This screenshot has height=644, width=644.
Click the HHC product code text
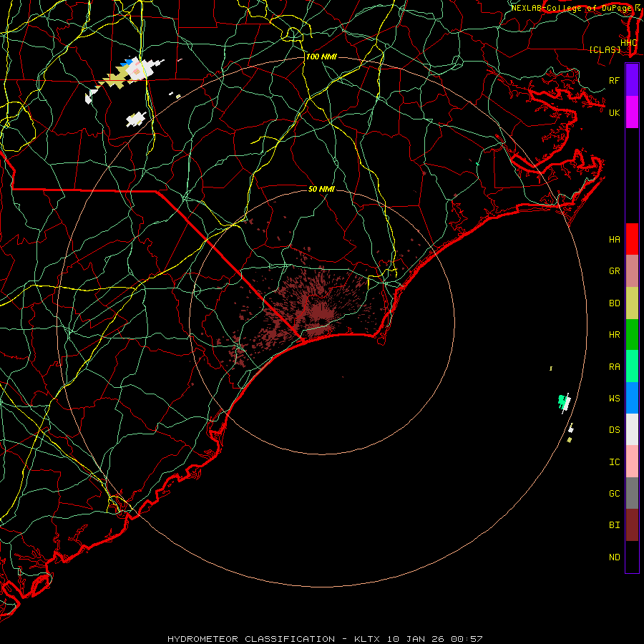tap(628, 43)
